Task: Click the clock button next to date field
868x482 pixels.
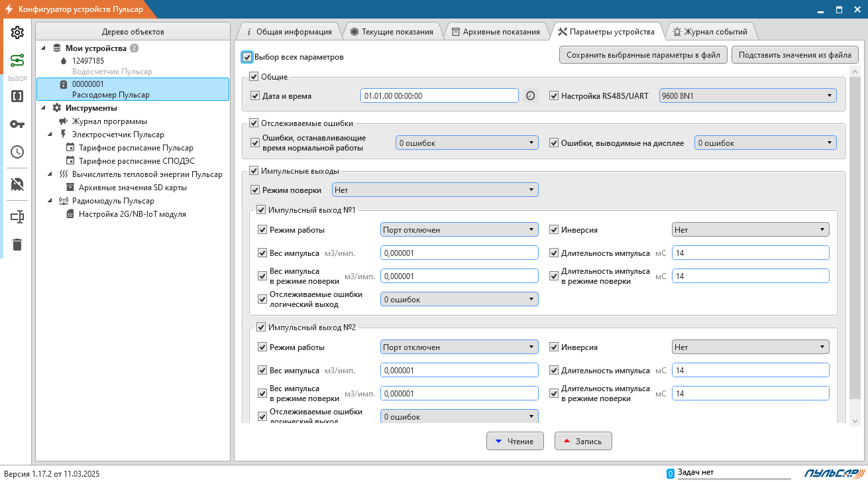Action: click(x=531, y=95)
